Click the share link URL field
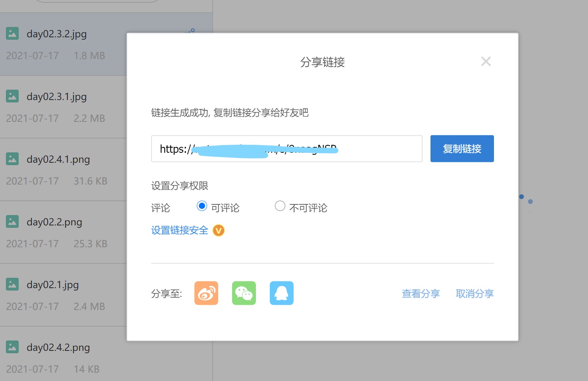Image resolution: width=588 pixels, height=381 pixels. 287,148
